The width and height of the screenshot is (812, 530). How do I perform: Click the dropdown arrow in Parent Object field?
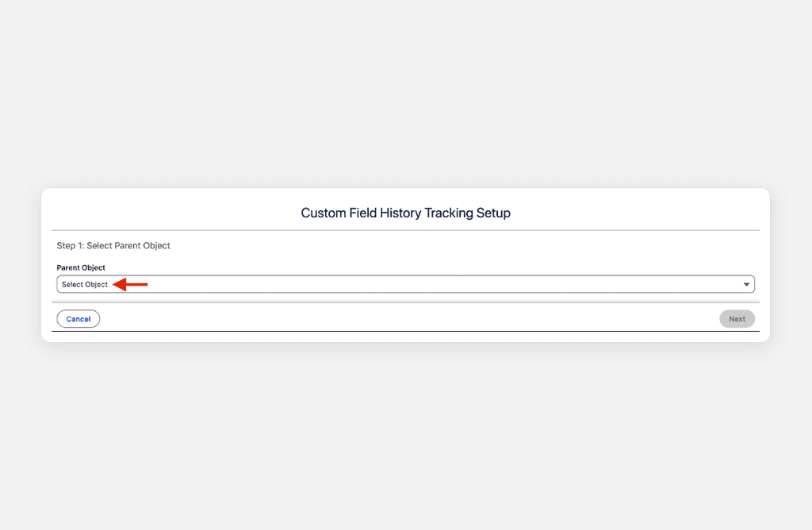tap(746, 284)
